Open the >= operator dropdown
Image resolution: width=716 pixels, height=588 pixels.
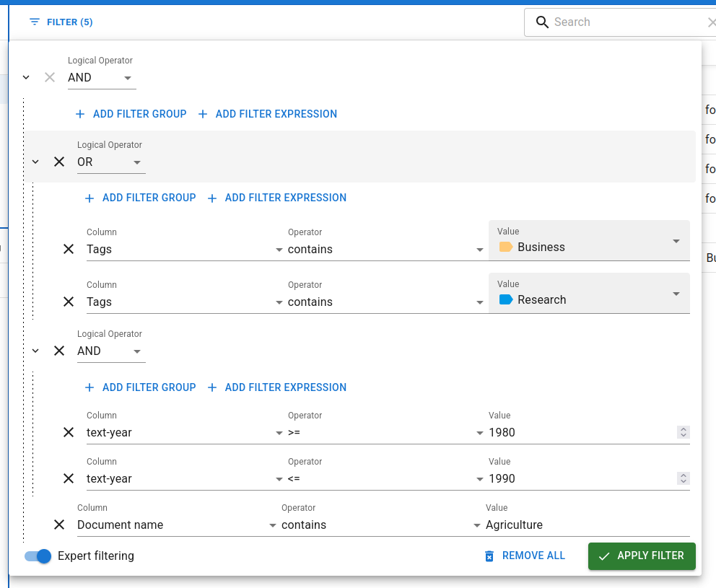pyautogui.click(x=386, y=432)
